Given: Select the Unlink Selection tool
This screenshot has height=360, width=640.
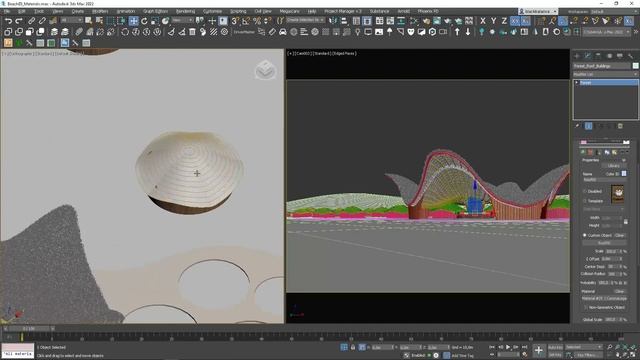Looking at the screenshot, I should pos(42,21).
